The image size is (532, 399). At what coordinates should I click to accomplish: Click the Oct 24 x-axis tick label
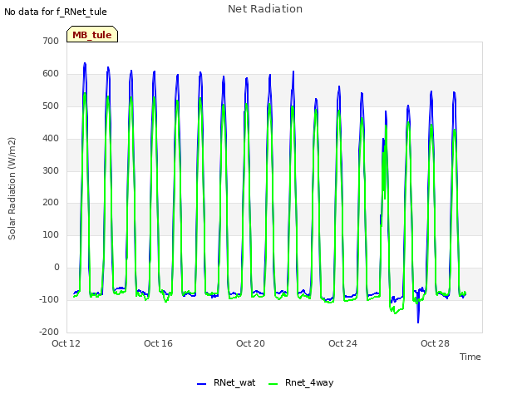point(342,343)
